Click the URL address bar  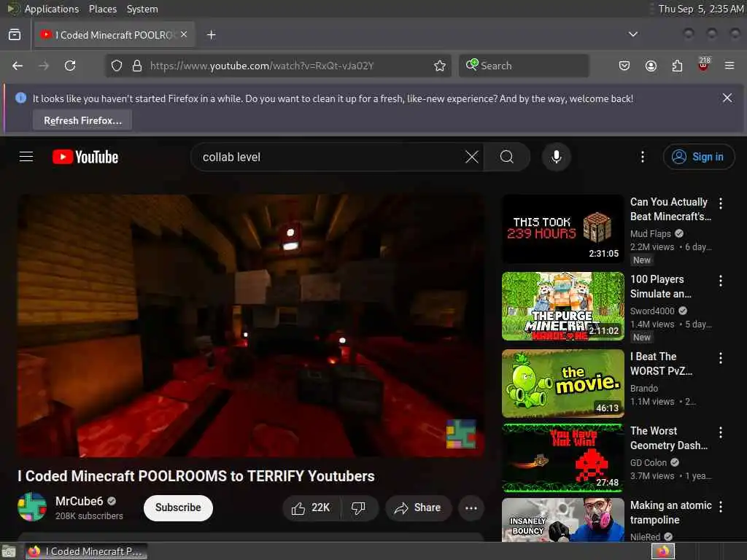[x=279, y=66]
